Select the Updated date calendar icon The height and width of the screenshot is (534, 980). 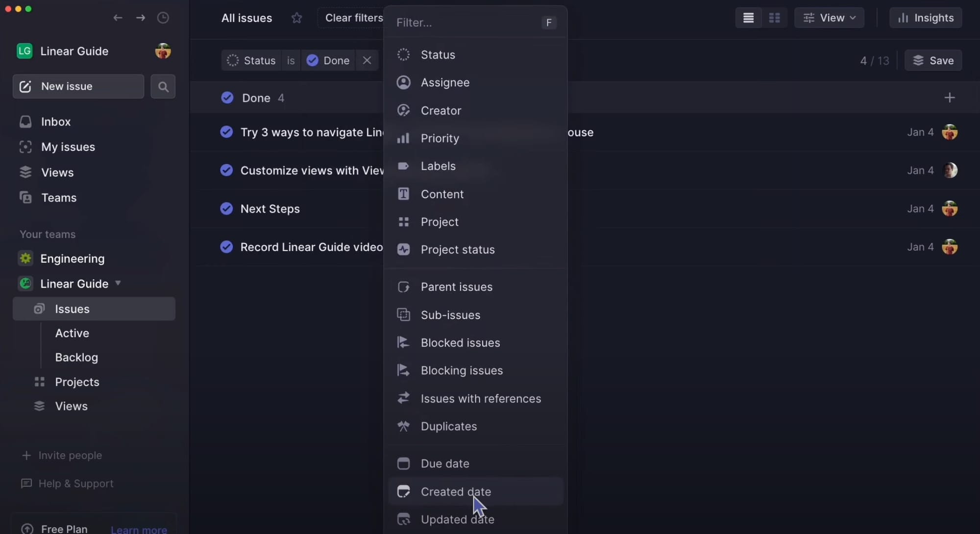tap(403, 519)
